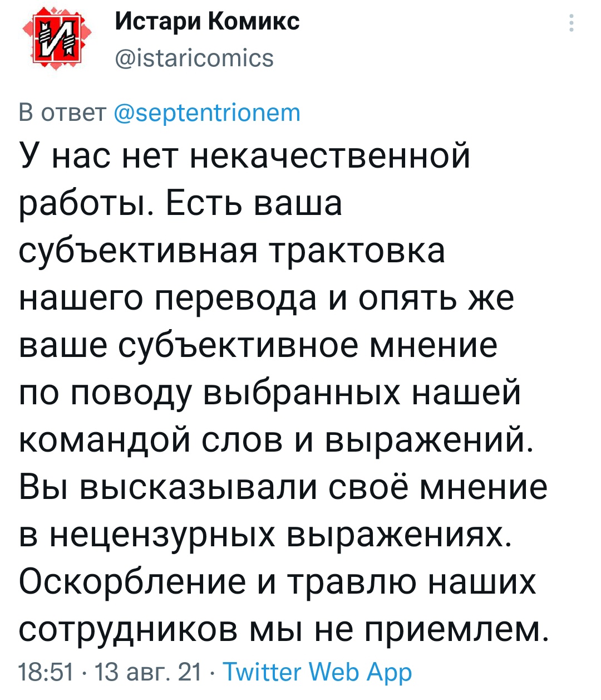Select the line 'субъективная трактовка'
The height and width of the screenshot is (700, 601).
click(232, 252)
